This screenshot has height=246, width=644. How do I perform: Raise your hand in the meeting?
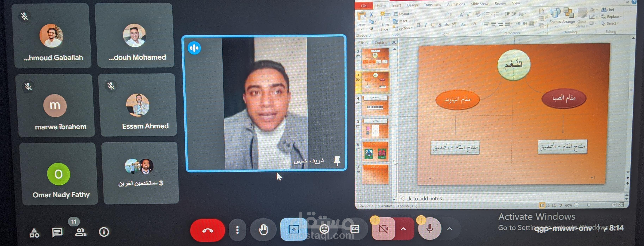click(x=263, y=229)
